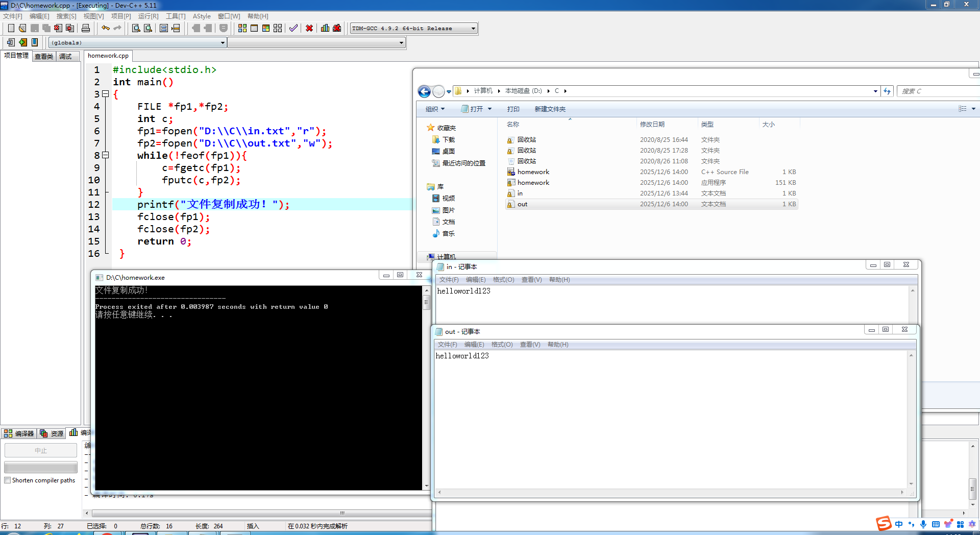Toggle Shorten compiler paths checkbox
Screen dimensions: 980x535
click(8, 480)
